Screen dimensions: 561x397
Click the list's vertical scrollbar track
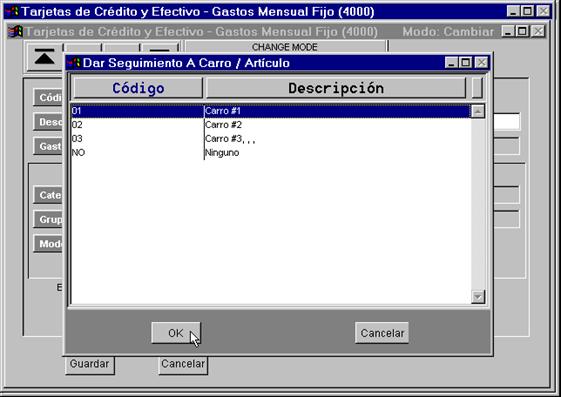[478, 204]
